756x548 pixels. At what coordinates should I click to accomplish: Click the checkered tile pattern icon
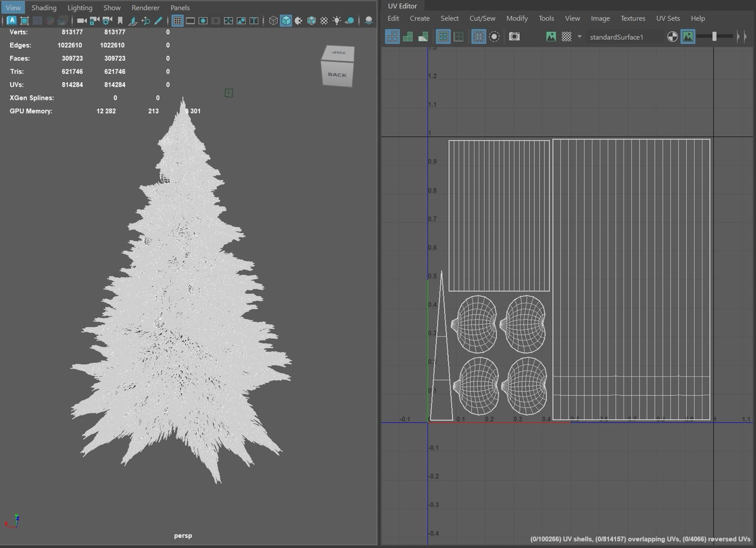coord(566,37)
